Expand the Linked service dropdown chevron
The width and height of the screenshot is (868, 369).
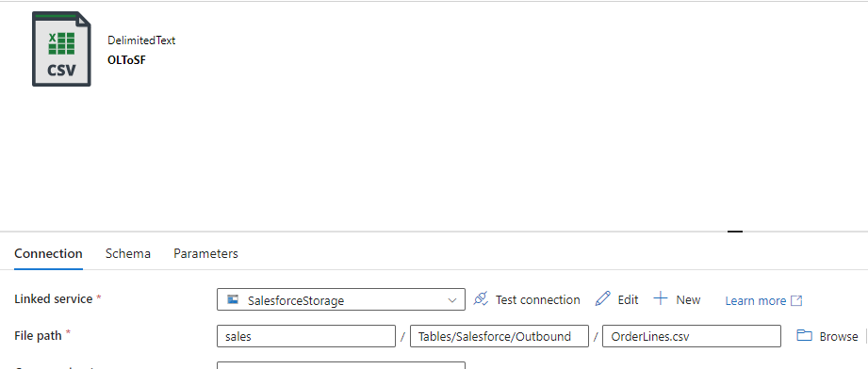[x=451, y=300]
